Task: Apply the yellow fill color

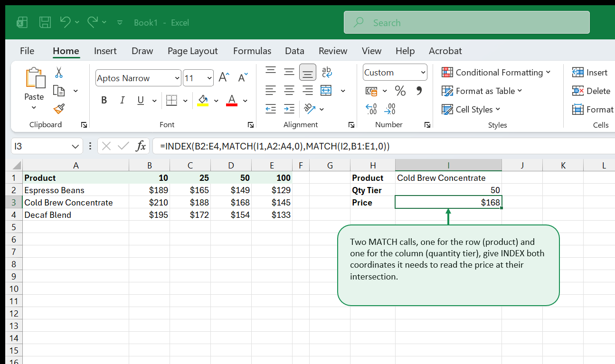Action: pos(203,100)
